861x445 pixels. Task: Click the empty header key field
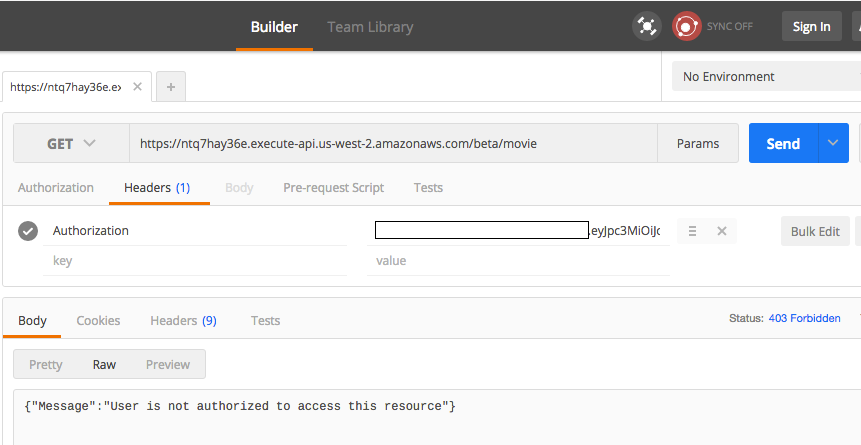pyautogui.click(x=195, y=260)
